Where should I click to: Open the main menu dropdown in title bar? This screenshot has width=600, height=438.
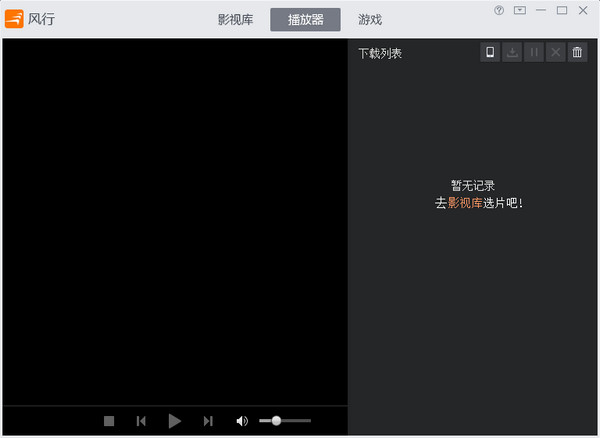[x=520, y=10]
